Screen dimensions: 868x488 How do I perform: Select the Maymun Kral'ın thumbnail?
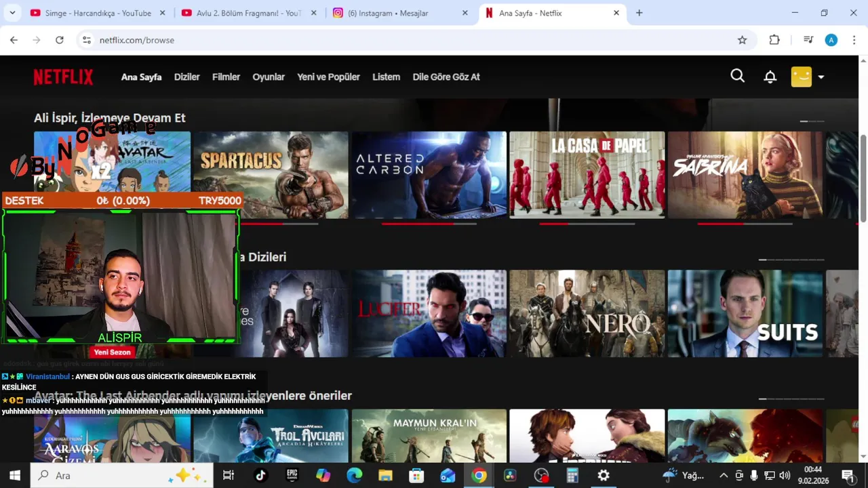[429, 436]
